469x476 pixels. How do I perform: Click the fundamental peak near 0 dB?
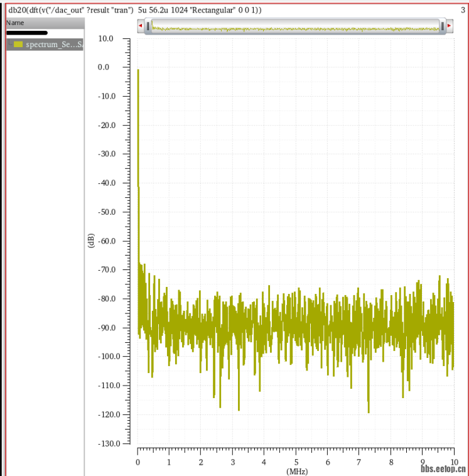click(138, 70)
